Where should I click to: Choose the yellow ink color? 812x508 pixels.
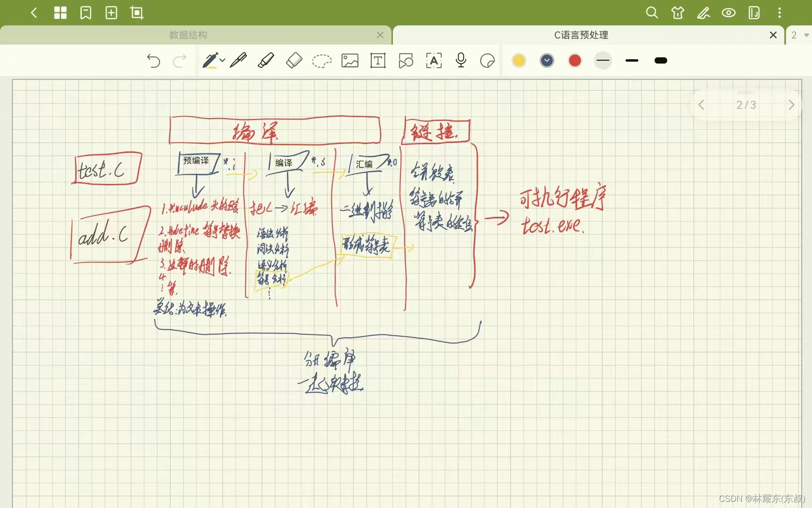click(x=519, y=60)
